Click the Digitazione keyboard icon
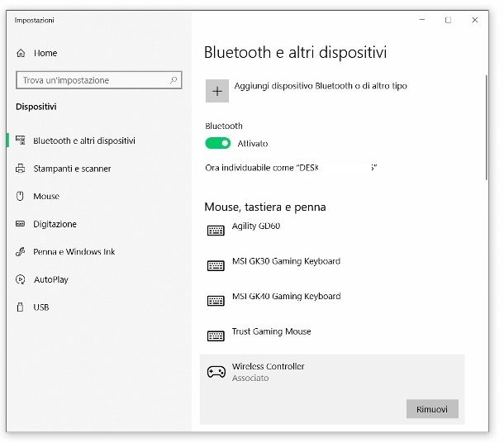Viewport: 504px width, 443px height. 21,223
